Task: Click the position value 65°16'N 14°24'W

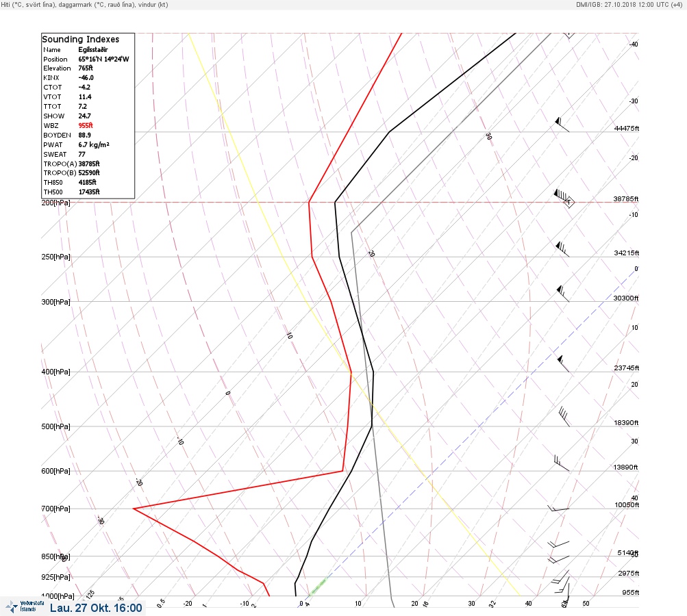Action: pyautogui.click(x=104, y=59)
